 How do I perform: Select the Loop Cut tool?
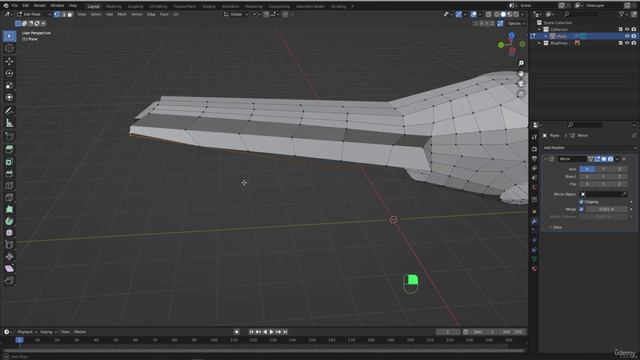point(9,186)
